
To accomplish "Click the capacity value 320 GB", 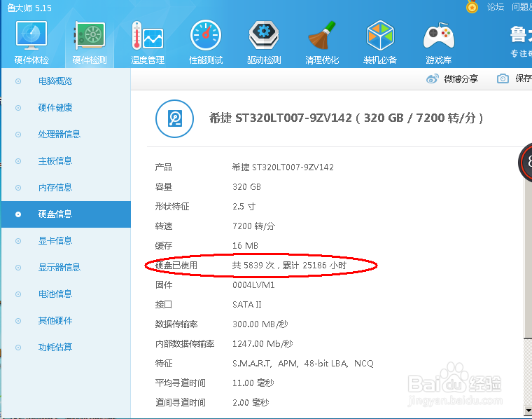I will click(x=246, y=187).
